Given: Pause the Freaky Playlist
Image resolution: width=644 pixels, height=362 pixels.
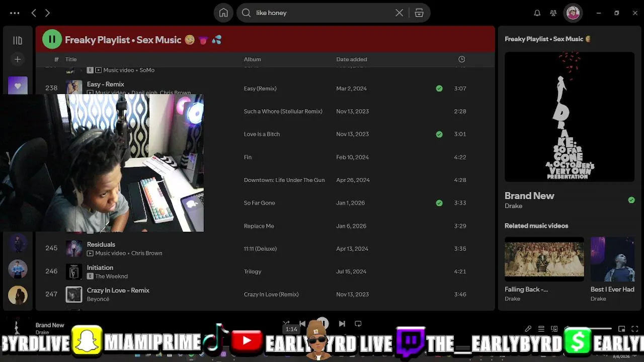Looking at the screenshot, I should pos(52,39).
